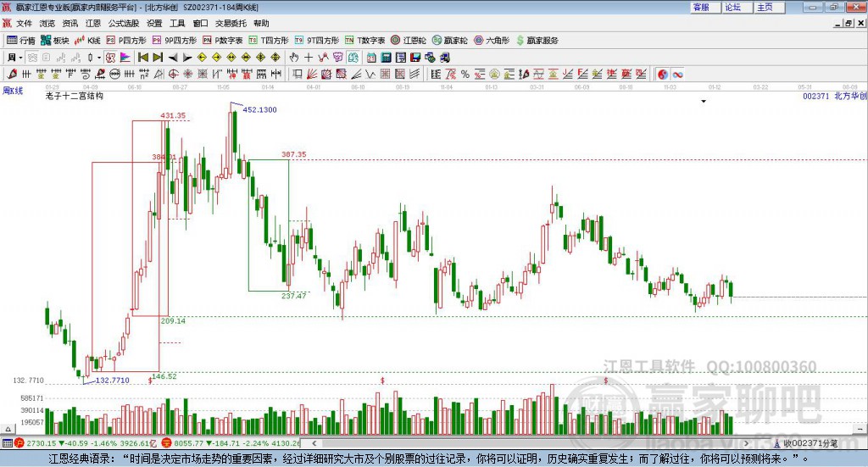
Task: Click the 深 Shenzhen index status icon
Action: click(x=167, y=443)
